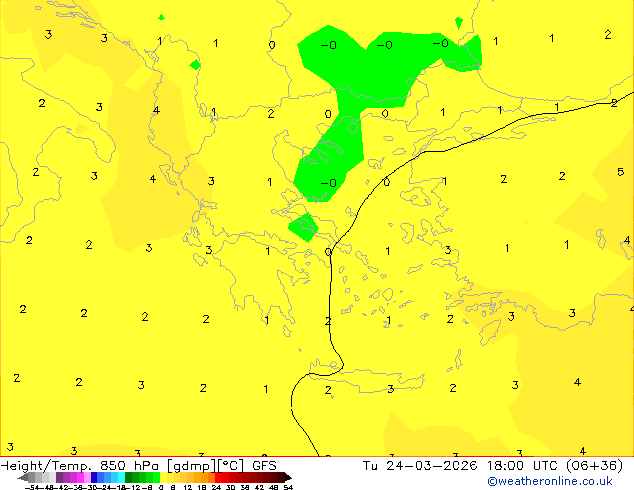The image size is (634, 490).
Task: Click the tiny green patch at top-left edge
Action: point(161,17)
